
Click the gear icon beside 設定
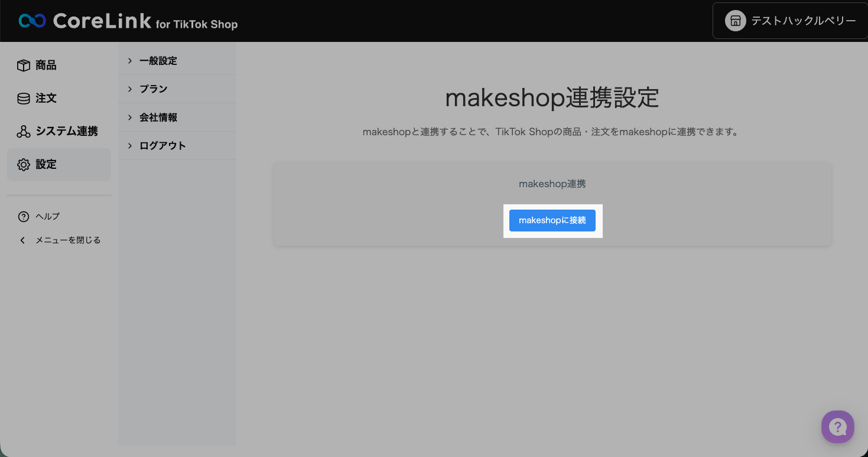(x=24, y=165)
